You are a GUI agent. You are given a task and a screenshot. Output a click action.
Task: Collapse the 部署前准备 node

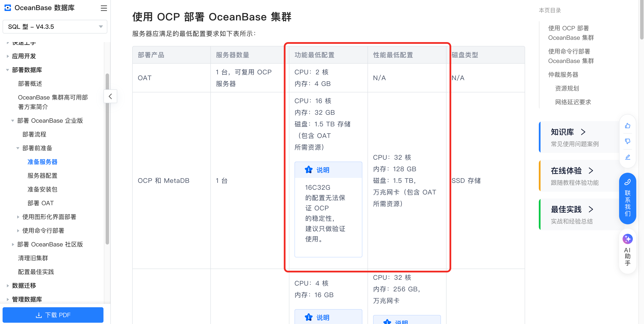(18, 148)
